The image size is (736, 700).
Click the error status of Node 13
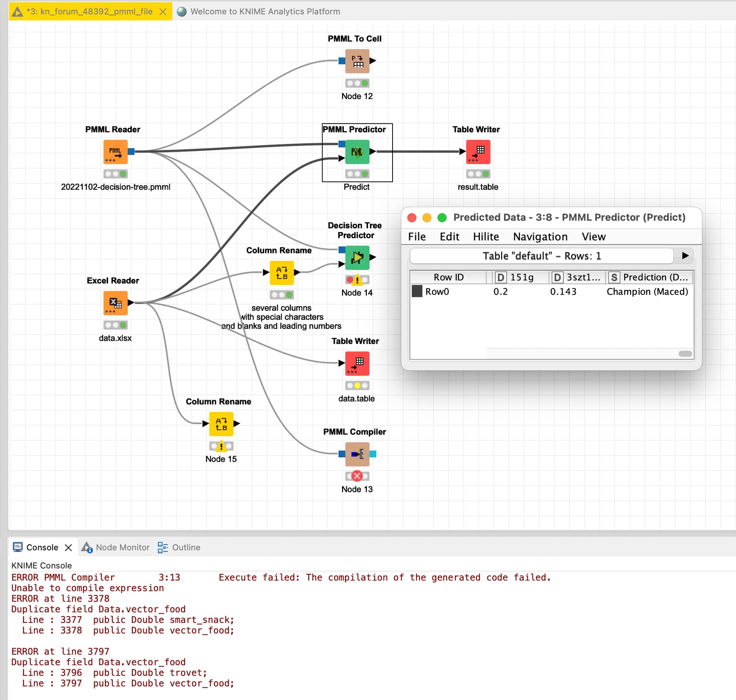tap(357, 476)
